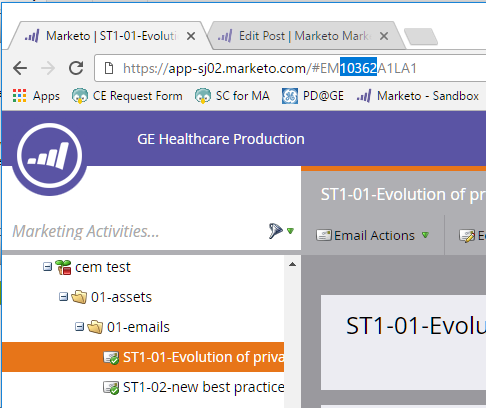The width and height of the screenshot is (486, 408).
Task: Collapse the cem test program node
Action: pos(47,267)
